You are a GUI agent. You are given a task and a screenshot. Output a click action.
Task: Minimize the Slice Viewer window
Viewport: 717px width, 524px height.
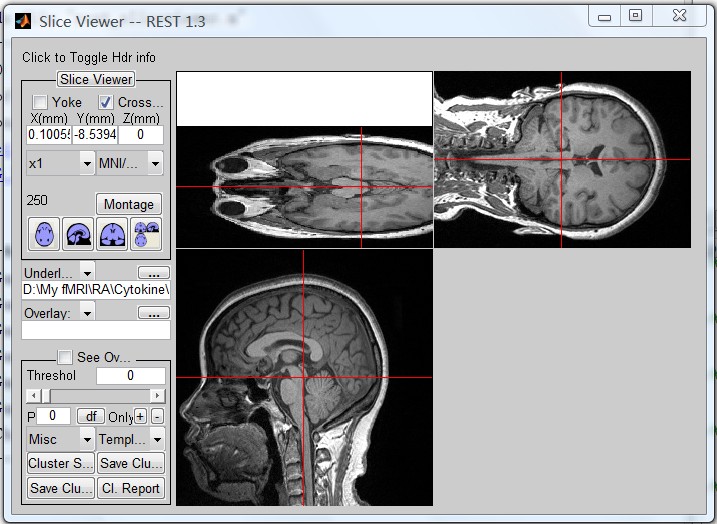[605, 16]
